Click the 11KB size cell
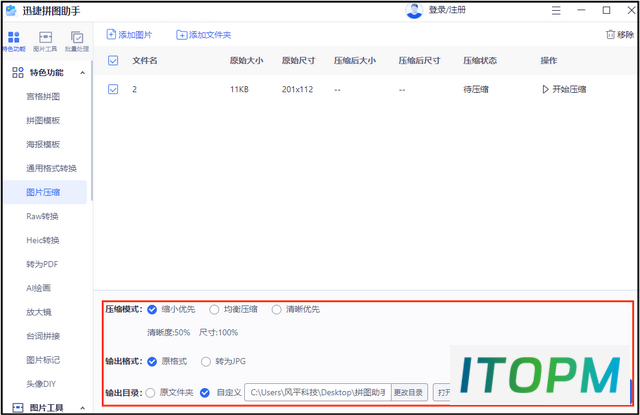This screenshot has height=415, width=640. (x=239, y=89)
